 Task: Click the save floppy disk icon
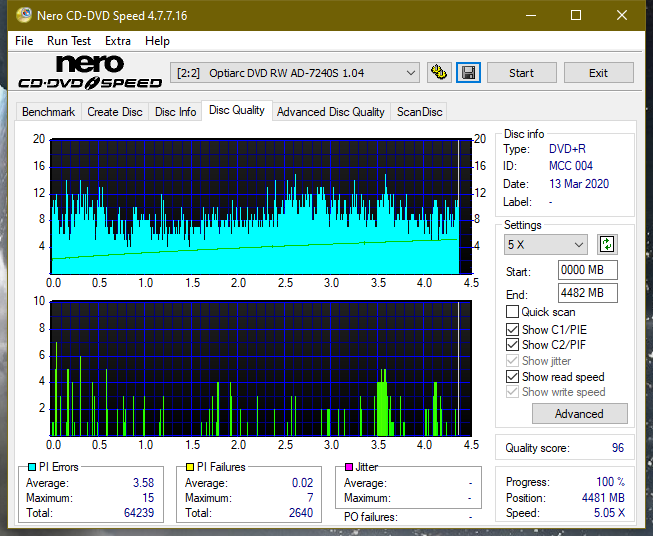coord(469,73)
